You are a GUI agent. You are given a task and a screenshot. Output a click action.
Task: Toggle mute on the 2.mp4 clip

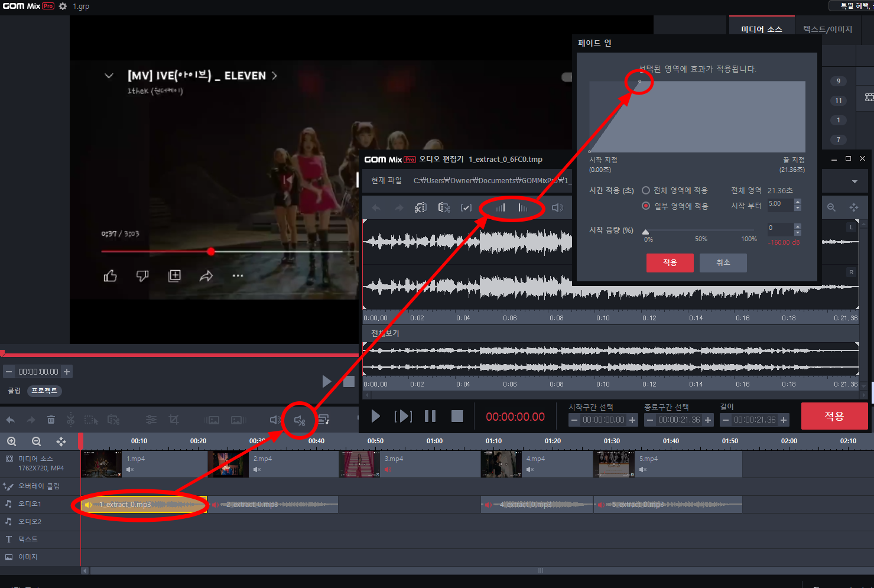(x=257, y=470)
